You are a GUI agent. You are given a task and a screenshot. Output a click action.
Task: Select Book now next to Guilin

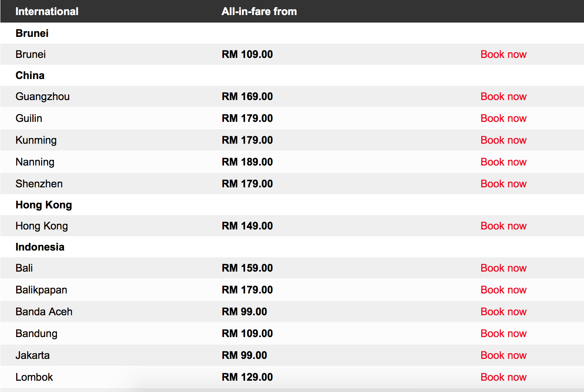coord(503,118)
